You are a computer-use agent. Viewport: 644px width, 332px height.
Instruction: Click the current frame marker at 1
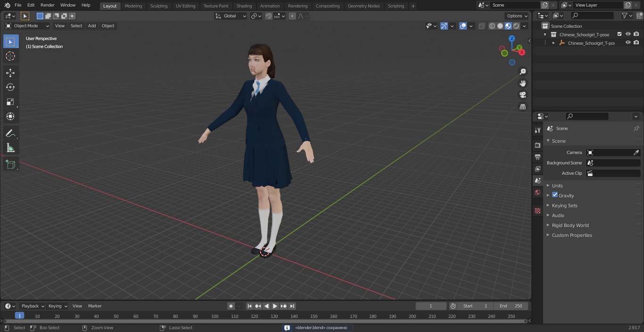click(19, 316)
